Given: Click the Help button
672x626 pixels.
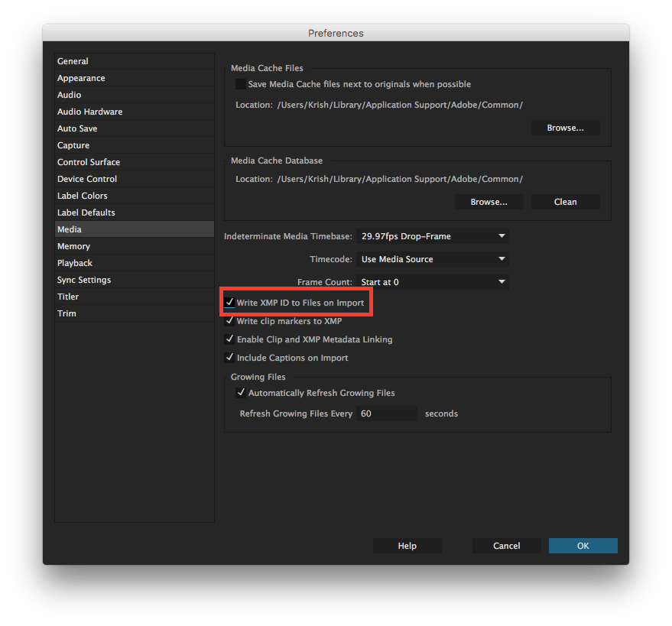Looking at the screenshot, I should (x=407, y=546).
